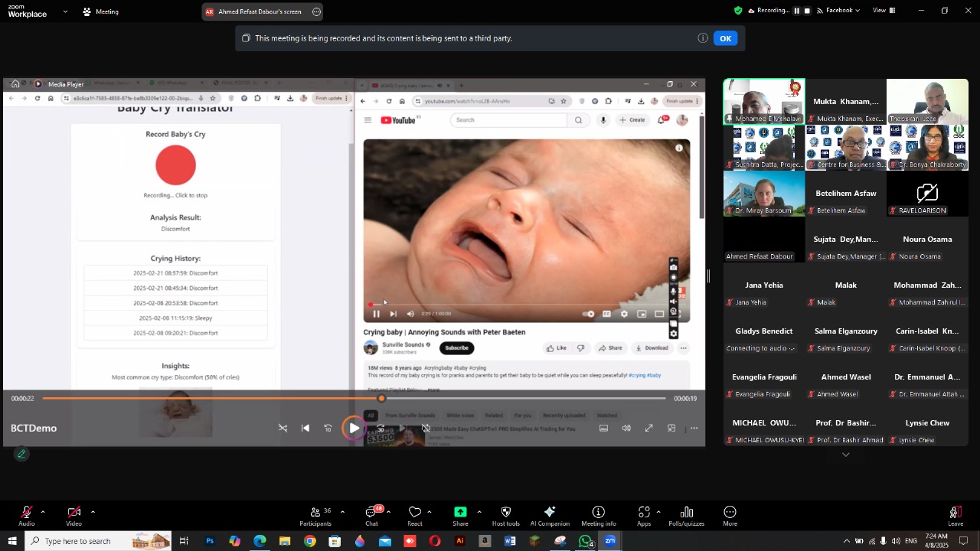The width and height of the screenshot is (980, 551).
Task: Open the Host tools shield icon
Action: point(505,515)
